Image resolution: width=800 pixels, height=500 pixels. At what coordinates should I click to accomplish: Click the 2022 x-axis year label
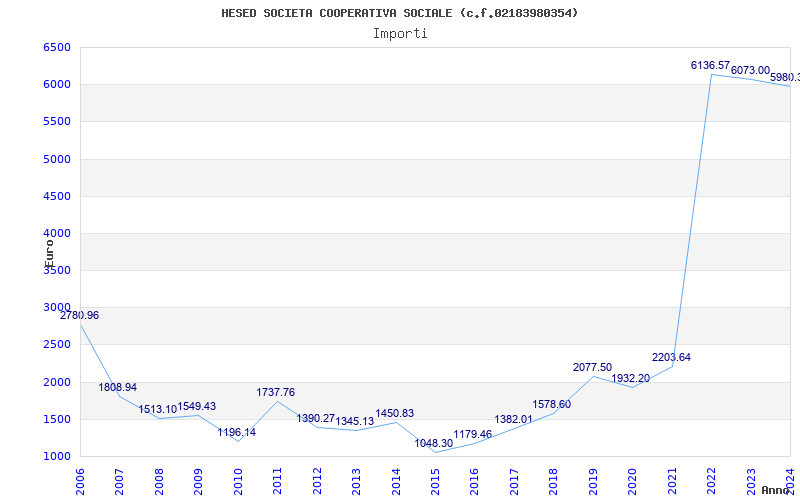[711, 481]
